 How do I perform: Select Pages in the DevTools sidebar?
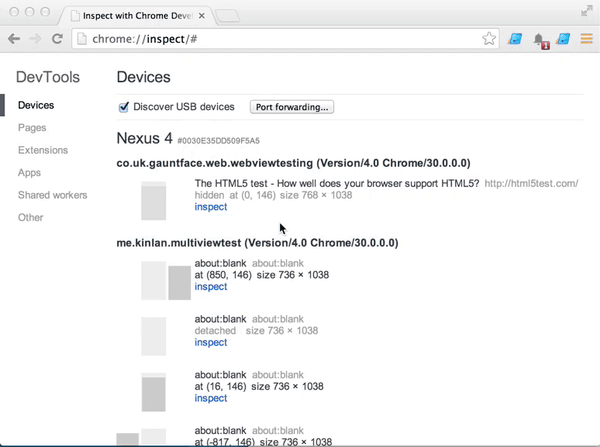32,128
